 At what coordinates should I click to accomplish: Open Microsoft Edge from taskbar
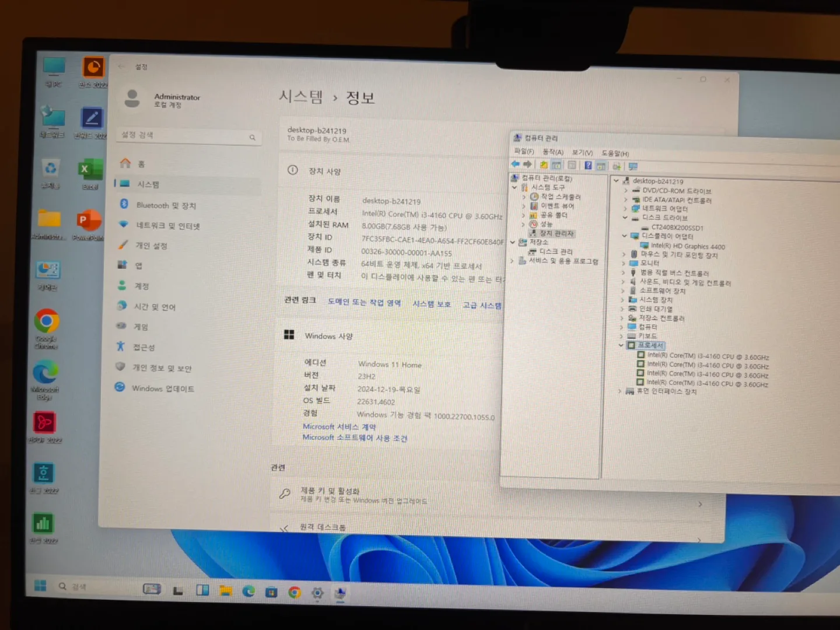[249, 591]
